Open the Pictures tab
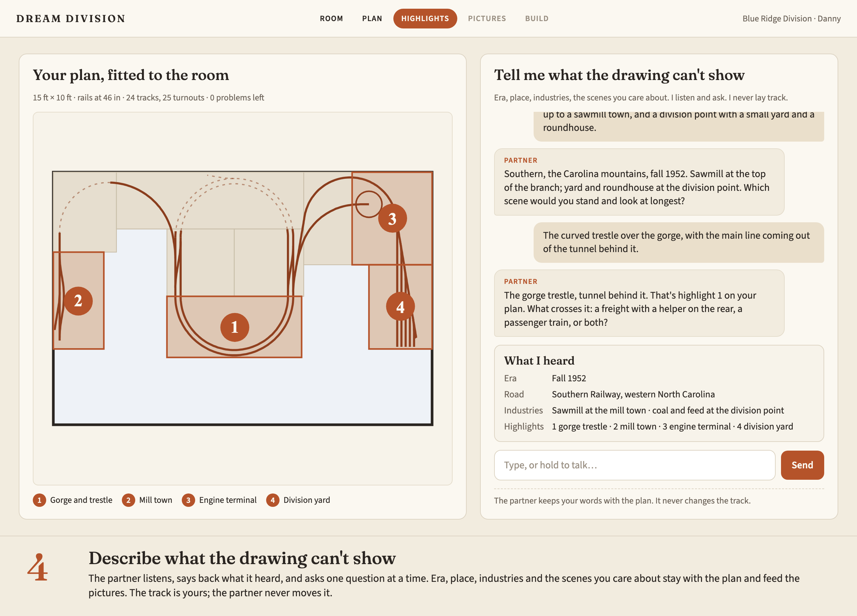The image size is (857, 616). tap(487, 18)
